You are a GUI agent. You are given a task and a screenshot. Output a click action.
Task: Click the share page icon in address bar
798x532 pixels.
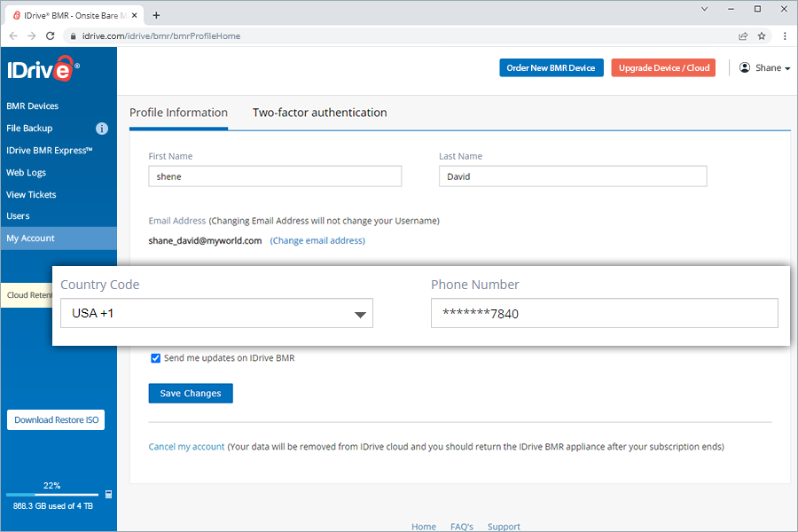pos(743,36)
